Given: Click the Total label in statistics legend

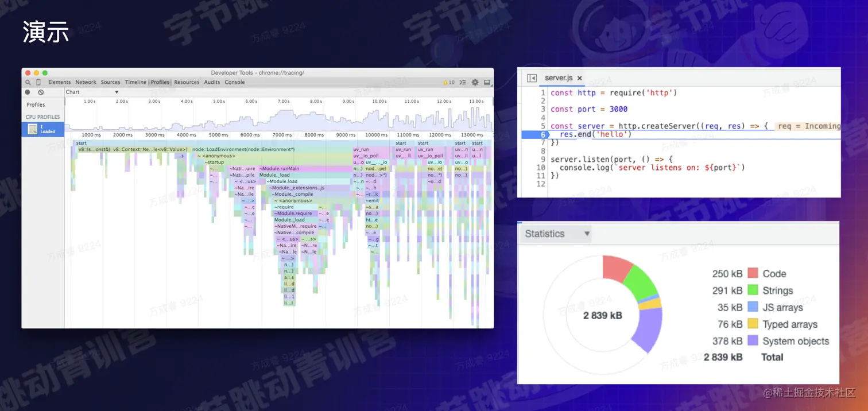Looking at the screenshot, I should [x=772, y=357].
